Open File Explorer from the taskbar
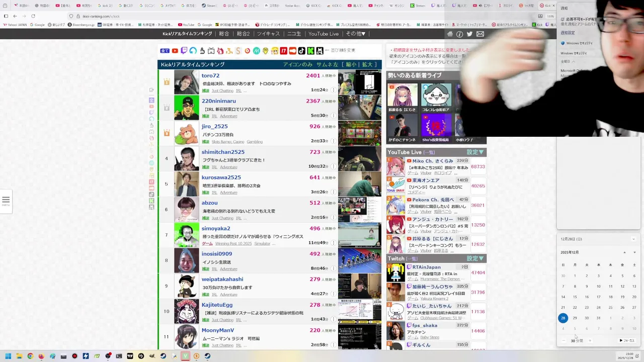 (x=19, y=356)
